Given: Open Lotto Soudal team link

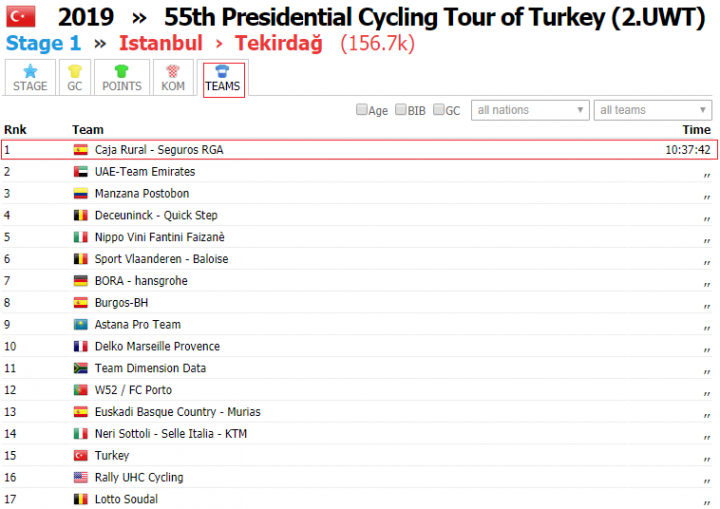Looking at the screenshot, I should [126, 499].
